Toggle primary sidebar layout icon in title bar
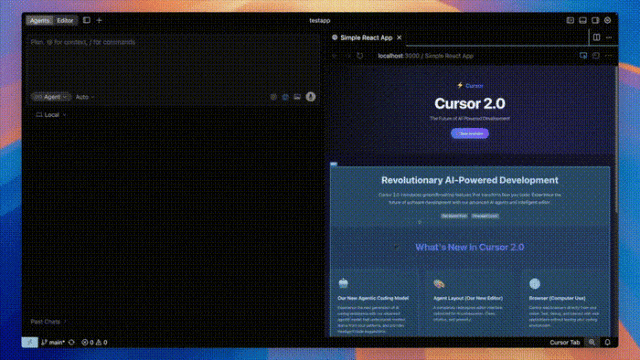The image size is (640, 360). point(570,20)
